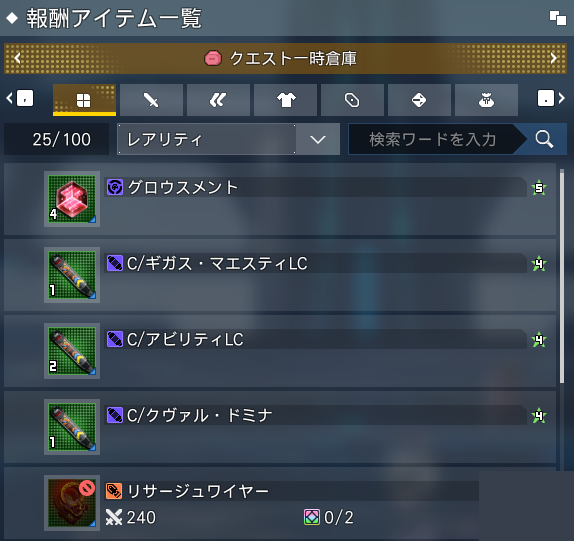Click the overlapping windows icon in header
574x541 pixels.
point(558,18)
